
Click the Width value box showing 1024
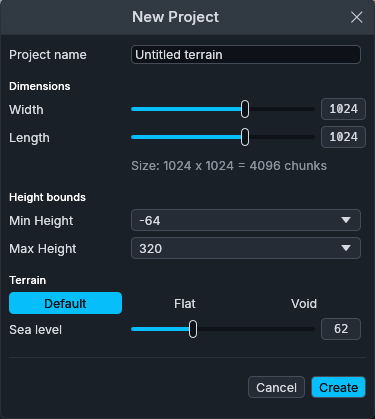(343, 109)
